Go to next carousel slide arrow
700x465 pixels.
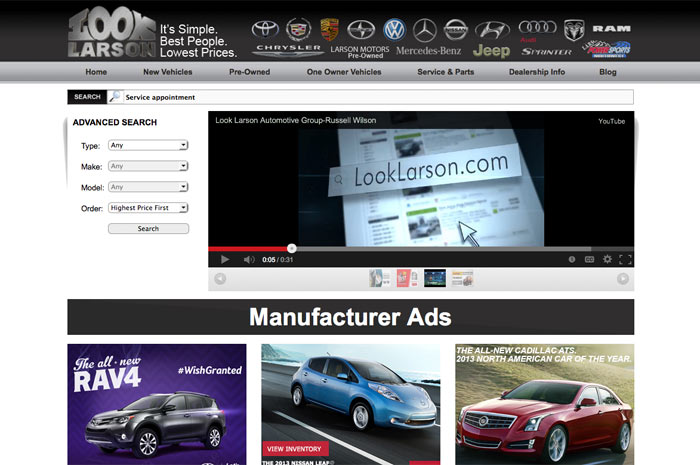623,279
